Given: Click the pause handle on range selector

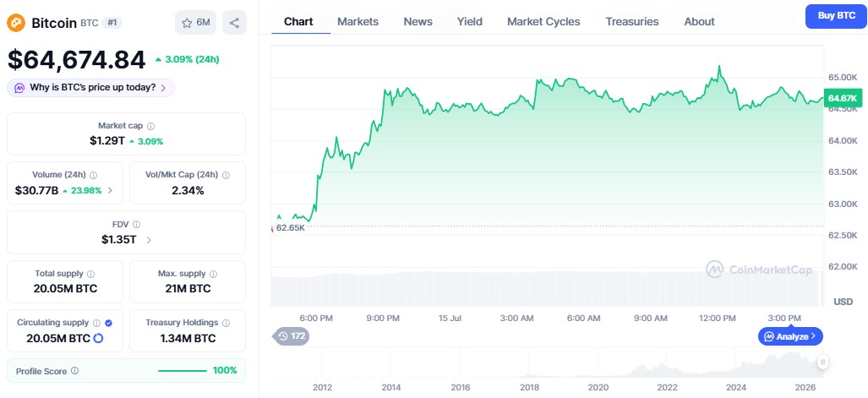Looking at the screenshot, I should coord(823,363).
